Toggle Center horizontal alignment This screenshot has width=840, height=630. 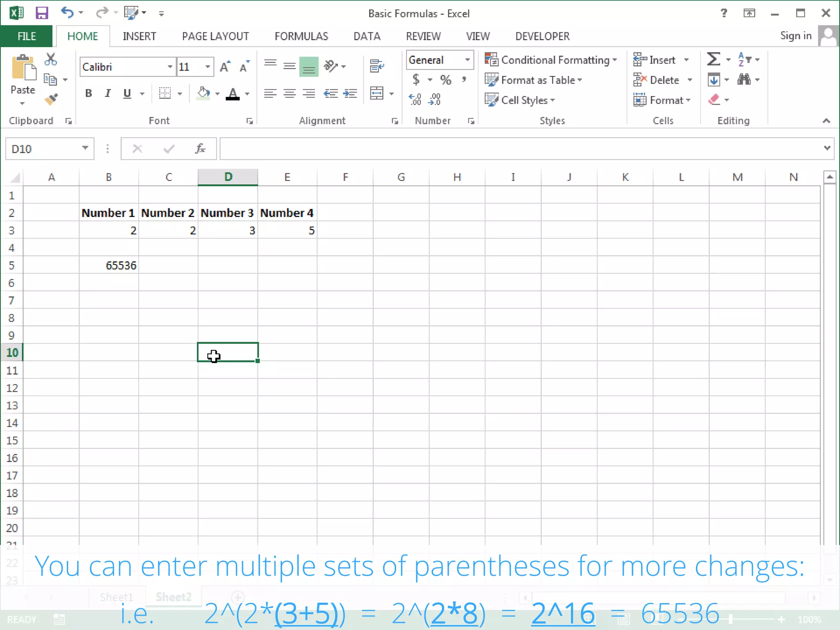pos(290,94)
